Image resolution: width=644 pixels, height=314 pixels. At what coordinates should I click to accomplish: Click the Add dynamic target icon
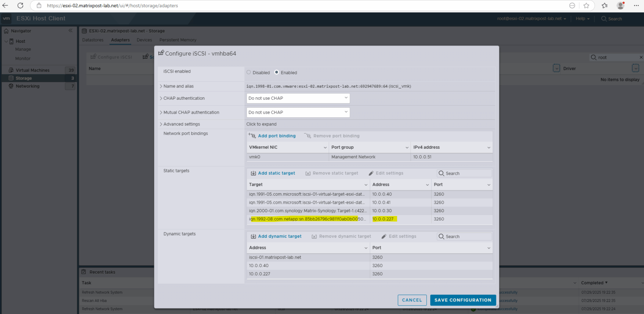253,236
